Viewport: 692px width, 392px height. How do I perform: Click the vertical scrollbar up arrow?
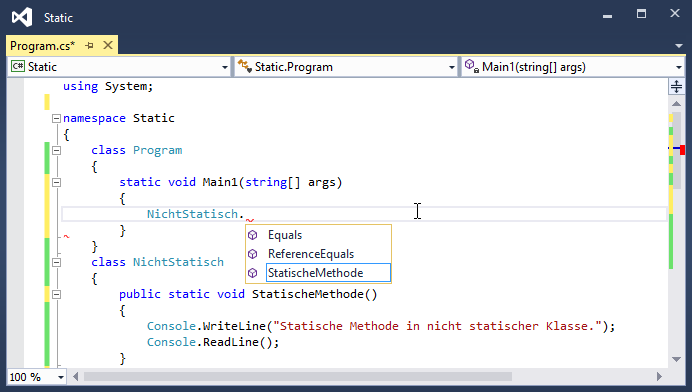676,103
